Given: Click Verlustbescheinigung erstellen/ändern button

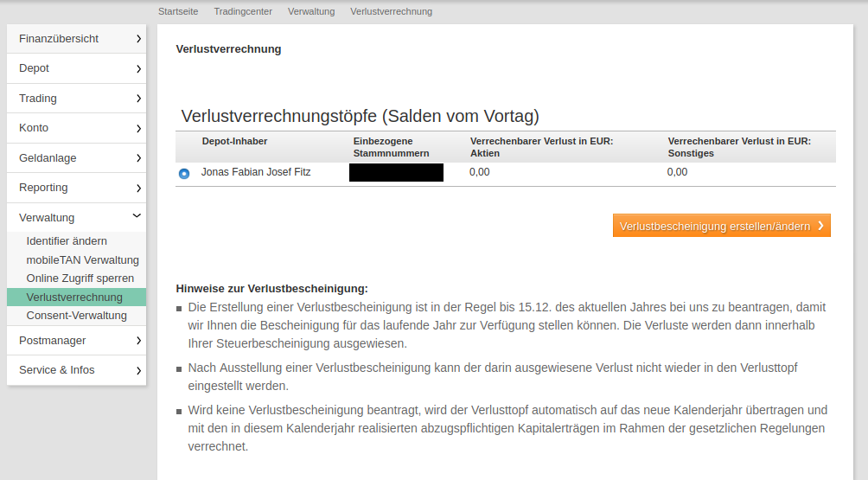Looking at the screenshot, I should 721,226.
